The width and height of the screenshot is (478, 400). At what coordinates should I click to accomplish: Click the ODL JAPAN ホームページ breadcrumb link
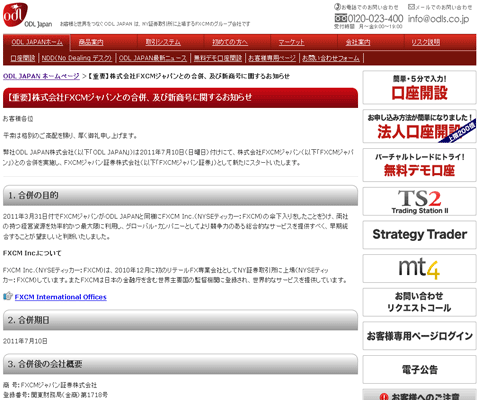(41, 76)
